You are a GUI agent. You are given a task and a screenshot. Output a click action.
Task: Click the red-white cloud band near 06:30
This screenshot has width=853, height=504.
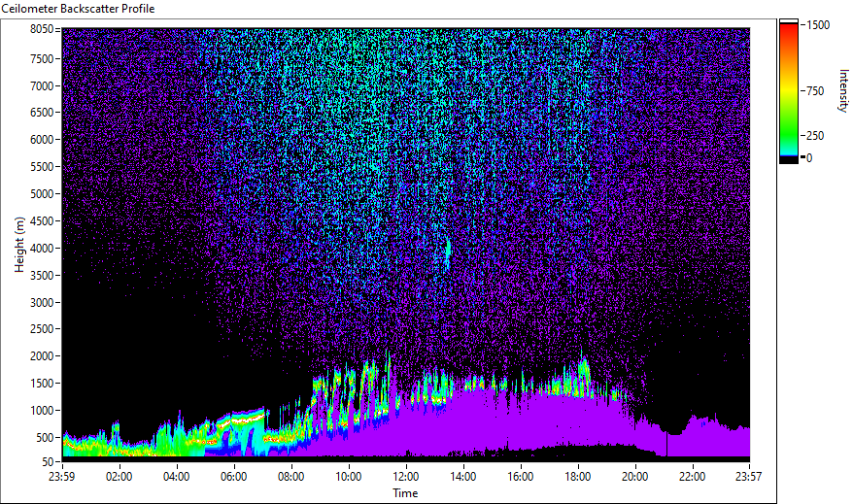click(x=240, y=420)
